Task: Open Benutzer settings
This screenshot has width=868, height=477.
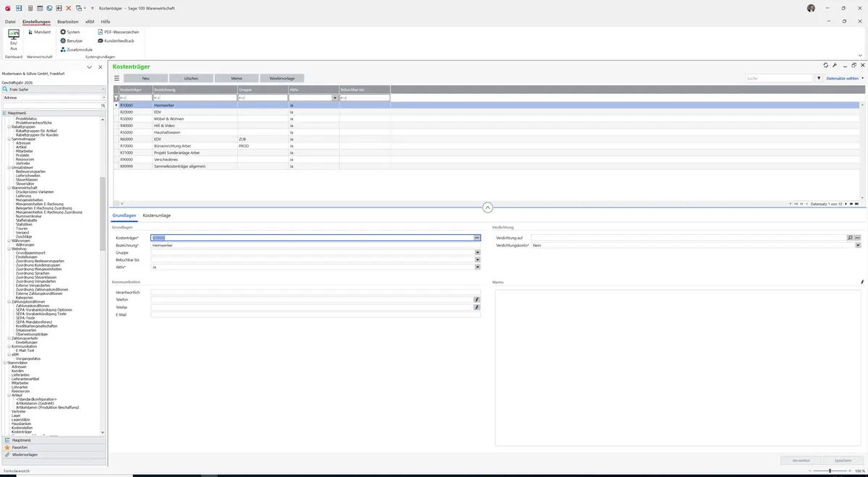Action: click(72, 40)
